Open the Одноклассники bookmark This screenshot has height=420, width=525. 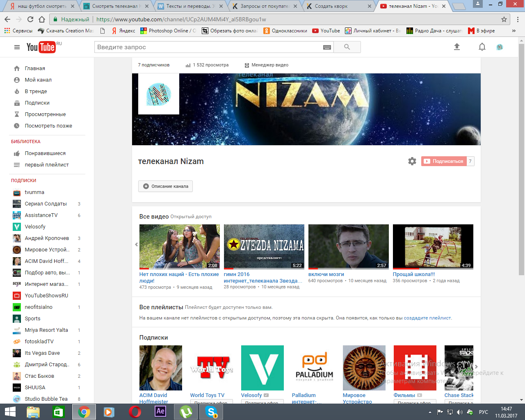click(x=285, y=31)
